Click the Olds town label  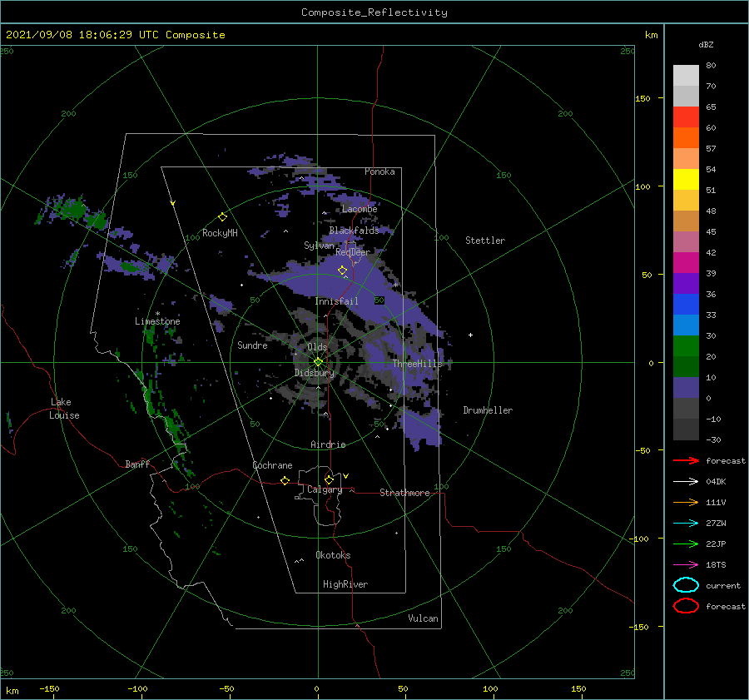point(317,347)
